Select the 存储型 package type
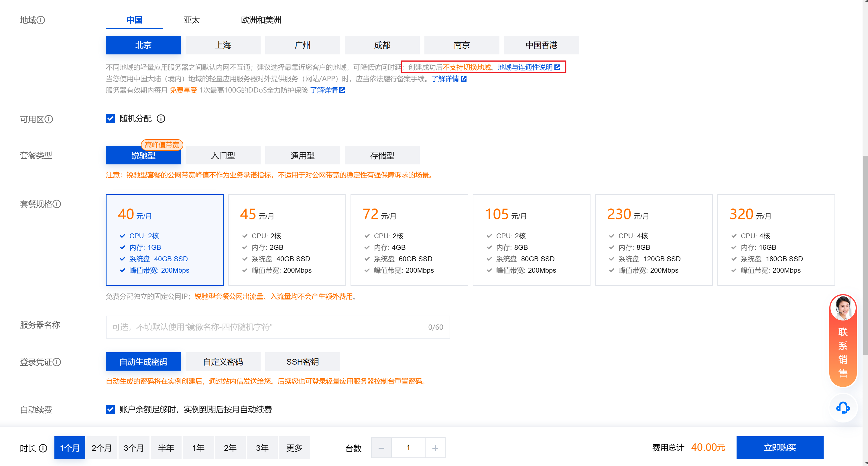 tap(382, 155)
